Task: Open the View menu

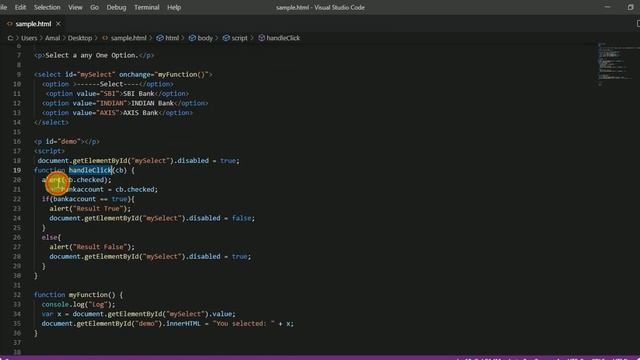Action: click(x=75, y=7)
